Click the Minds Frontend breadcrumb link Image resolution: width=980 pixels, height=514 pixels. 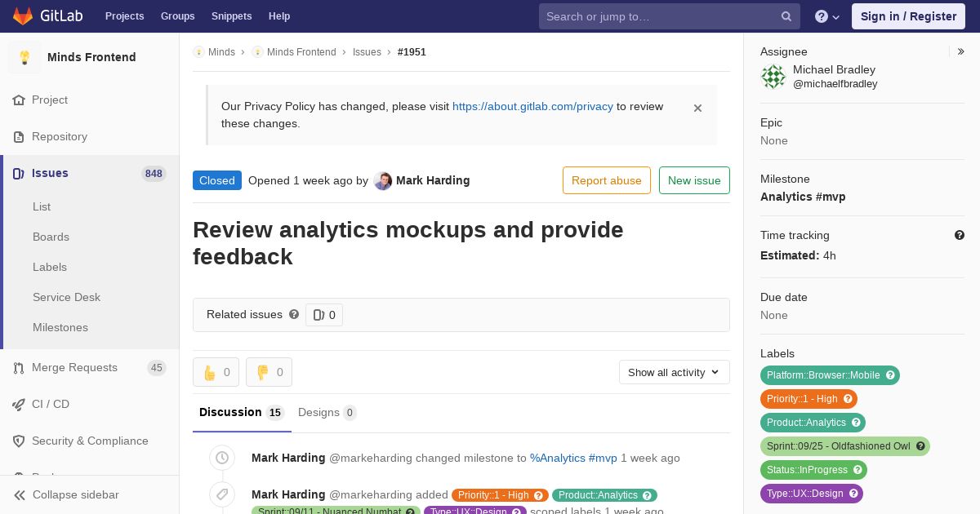pos(301,51)
